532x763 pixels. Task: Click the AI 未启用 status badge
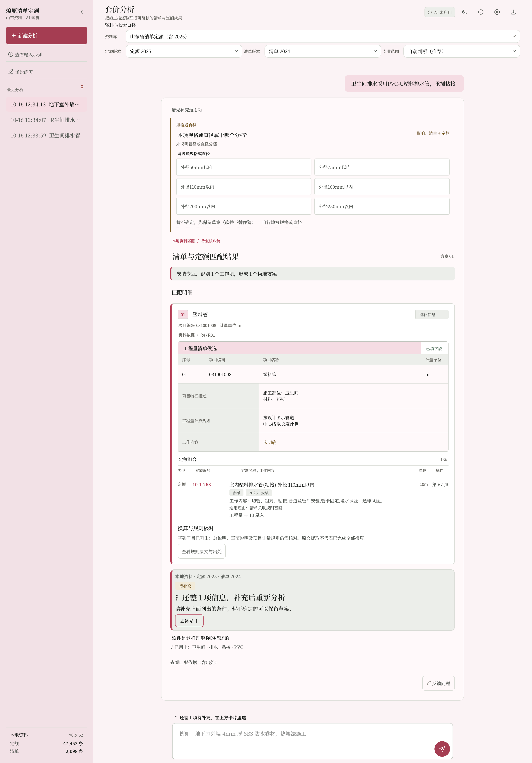pos(440,12)
